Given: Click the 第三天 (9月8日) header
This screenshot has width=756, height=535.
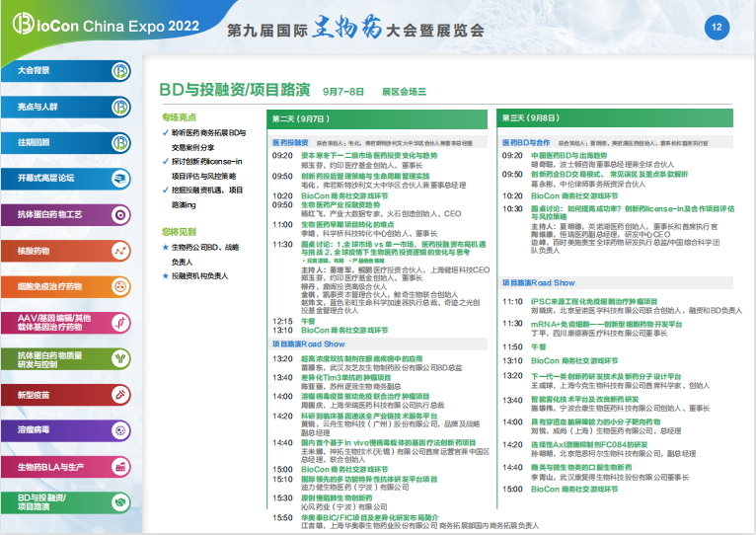Looking at the screenshot, I should 529,118.
